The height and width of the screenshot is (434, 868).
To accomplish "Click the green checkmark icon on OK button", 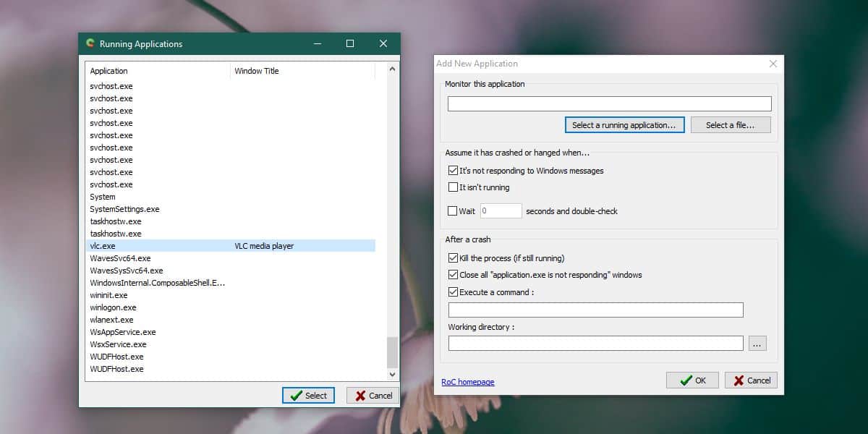I will 686,380.
